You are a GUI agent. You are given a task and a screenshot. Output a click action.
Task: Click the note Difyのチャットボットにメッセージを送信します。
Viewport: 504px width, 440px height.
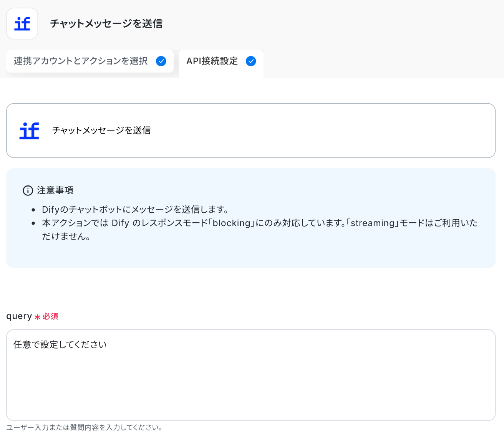pos(136,210)
